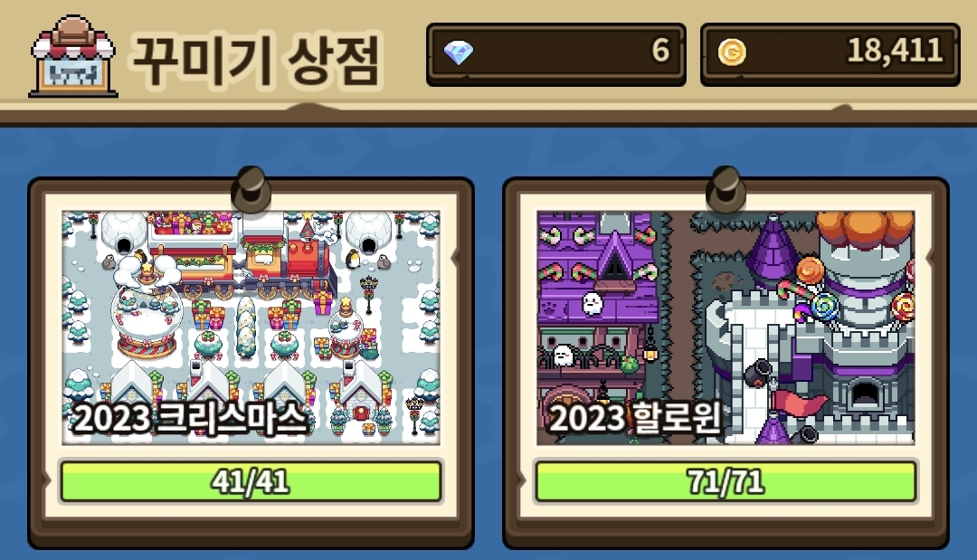Image resolution: width=977 pixels, height=560 pixels.
Task: Click the 41/41 progress bar
Action: point(251,481)
